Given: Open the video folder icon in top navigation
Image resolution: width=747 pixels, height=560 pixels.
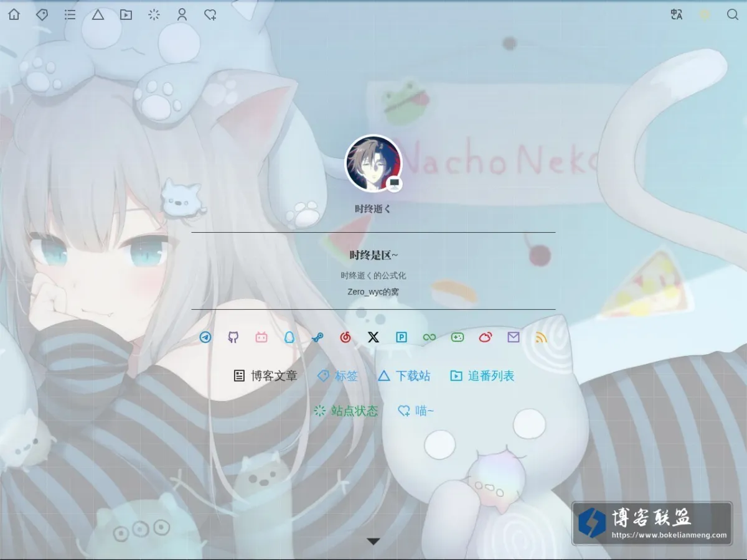Looking at the screenshot, I should coord(126,14).
